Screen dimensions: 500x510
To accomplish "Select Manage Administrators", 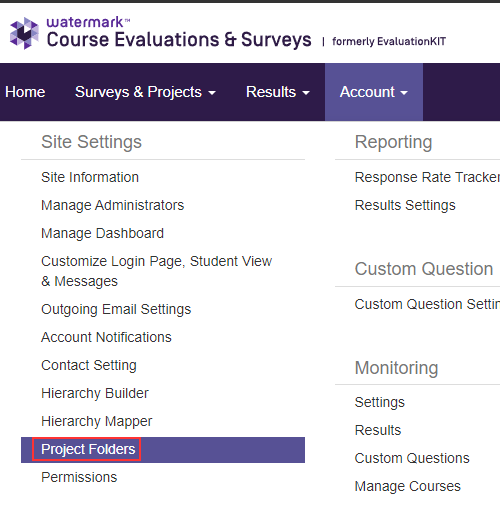I will pos(113,205).
